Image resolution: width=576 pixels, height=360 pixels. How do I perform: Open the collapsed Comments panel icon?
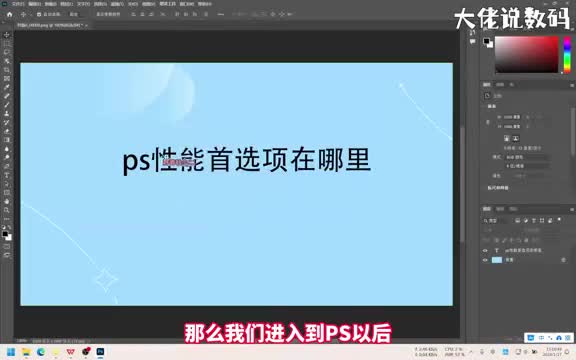[472, 42]
